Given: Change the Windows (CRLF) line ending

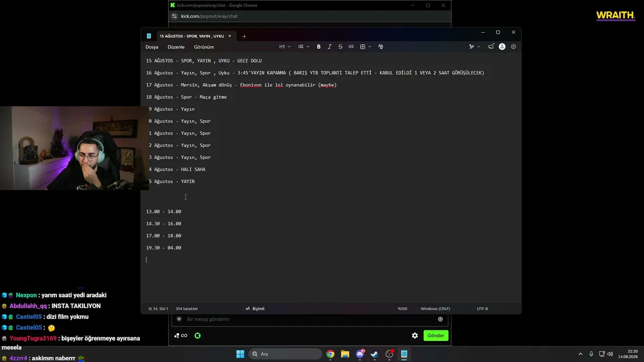Looking at the screenshot, I should tap(435, 309).
